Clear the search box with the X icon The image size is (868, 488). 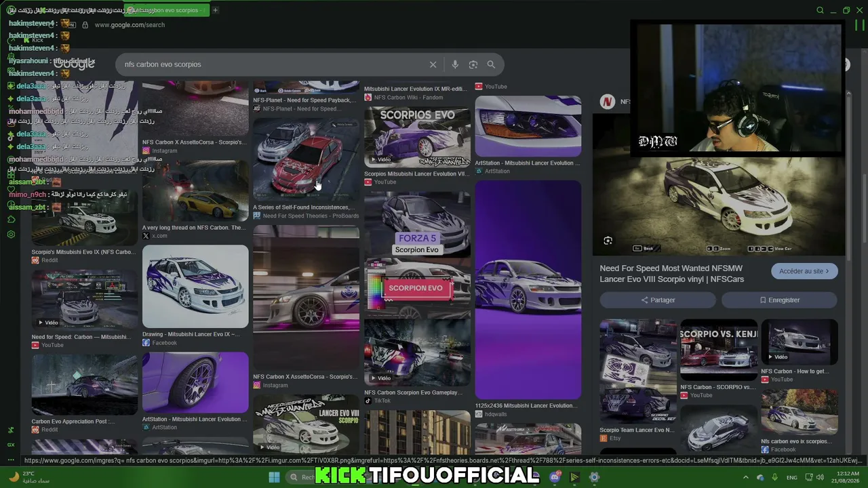pyautogui.click(x=433, y=64)
